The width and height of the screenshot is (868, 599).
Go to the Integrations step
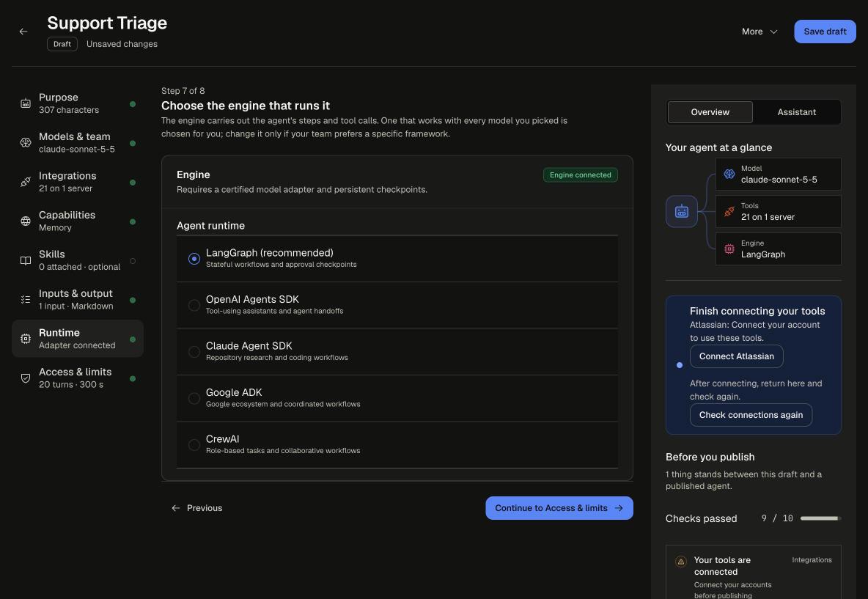[x=78, y=182]
